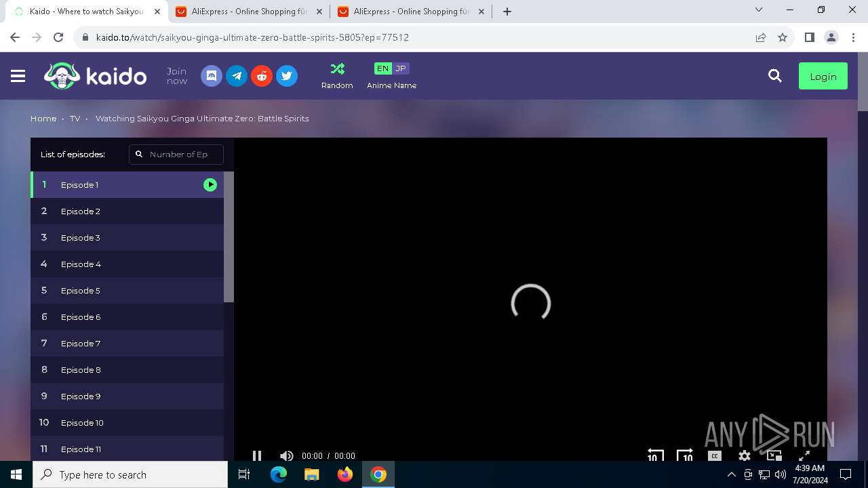Select Episode 8 in the list
The image size is (868, 488).
127,370
